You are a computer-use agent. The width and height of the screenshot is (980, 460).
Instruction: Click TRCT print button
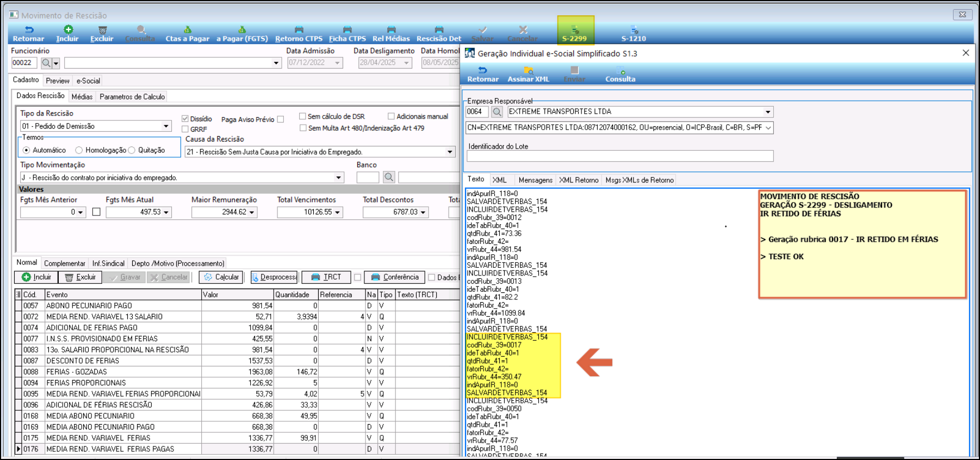pos(326,277)
